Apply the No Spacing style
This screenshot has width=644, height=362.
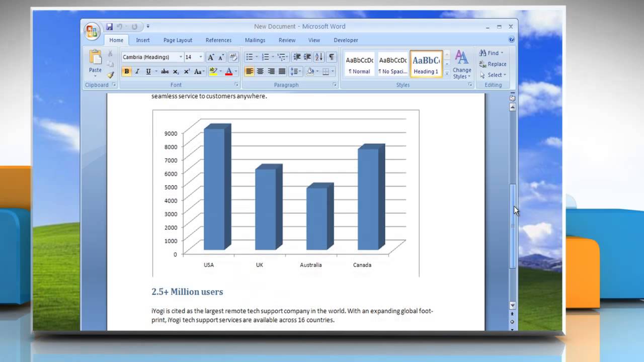point(392,64)
